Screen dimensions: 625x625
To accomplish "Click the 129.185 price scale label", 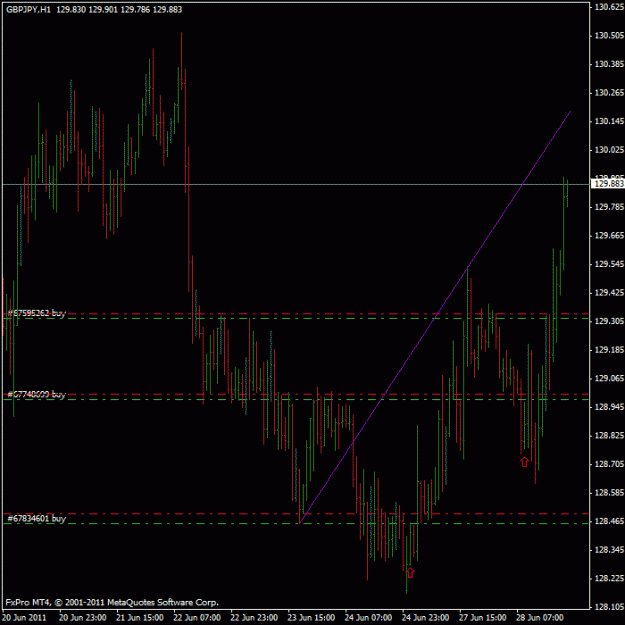I will tap(609, 350).
